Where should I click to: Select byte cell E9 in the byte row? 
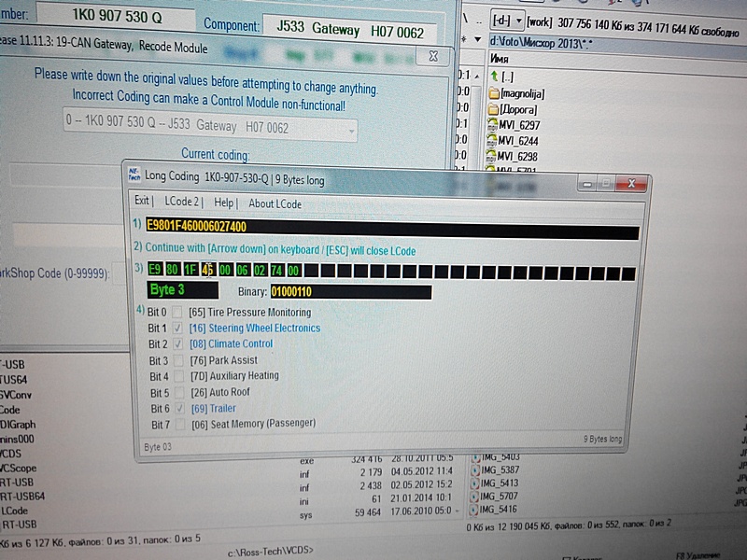tap(154, 270)
